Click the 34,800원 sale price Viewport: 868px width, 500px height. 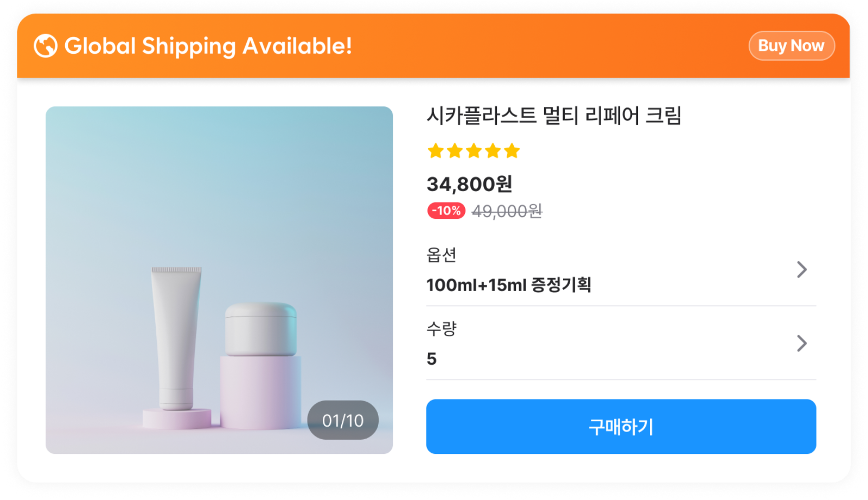pos(469,184)
